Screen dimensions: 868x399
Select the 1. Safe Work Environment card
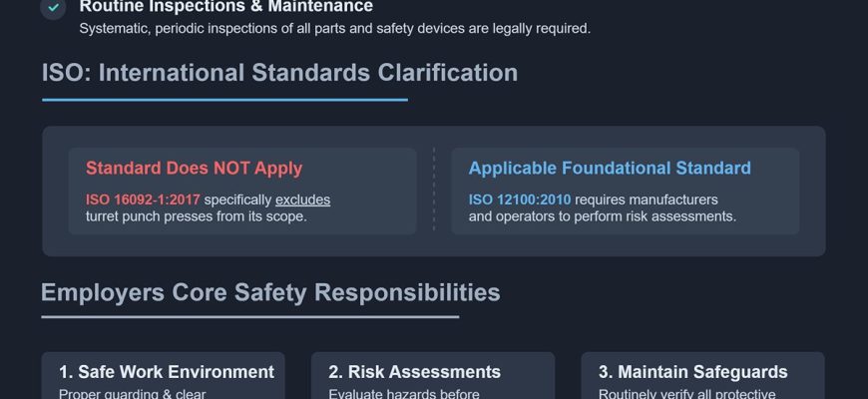click(166, 372)
